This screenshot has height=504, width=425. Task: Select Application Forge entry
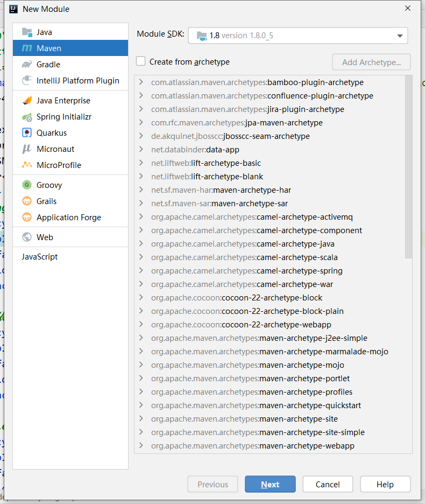click(x=70, y=218)
